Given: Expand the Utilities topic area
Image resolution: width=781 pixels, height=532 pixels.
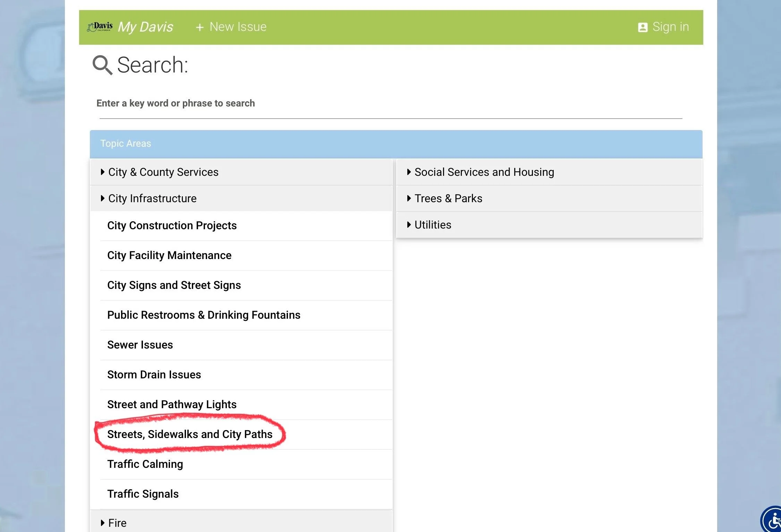Looking at the screenshot, I should click(433, 225).
